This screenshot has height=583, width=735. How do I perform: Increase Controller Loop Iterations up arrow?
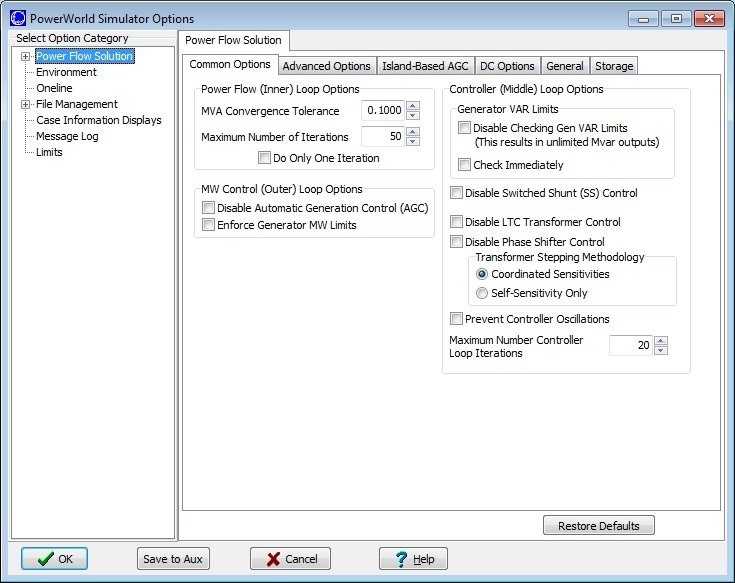pos(661,341)
